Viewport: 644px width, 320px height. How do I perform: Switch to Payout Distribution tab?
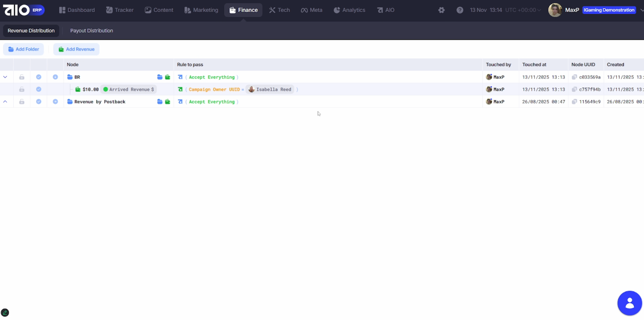coord(91,31)
